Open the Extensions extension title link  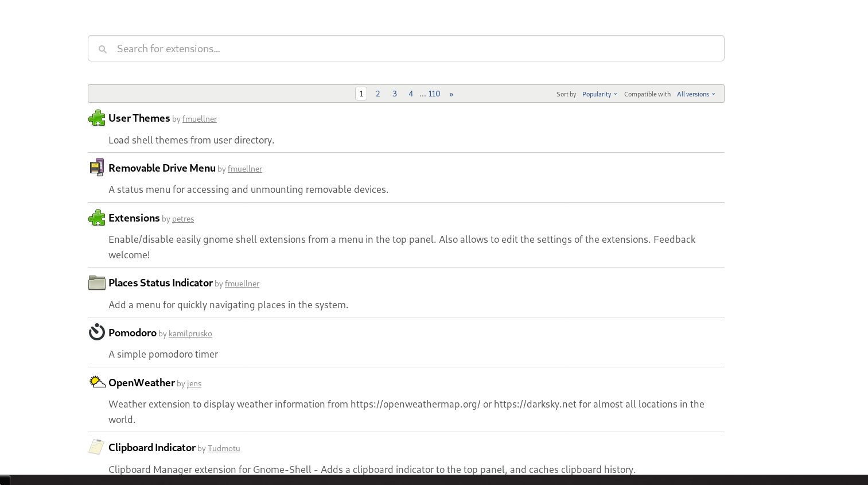tap(134, 218)
